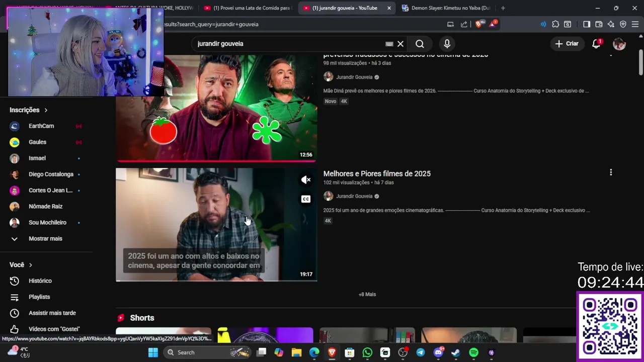Open OBS Studio from taskbar

(403, 352)
